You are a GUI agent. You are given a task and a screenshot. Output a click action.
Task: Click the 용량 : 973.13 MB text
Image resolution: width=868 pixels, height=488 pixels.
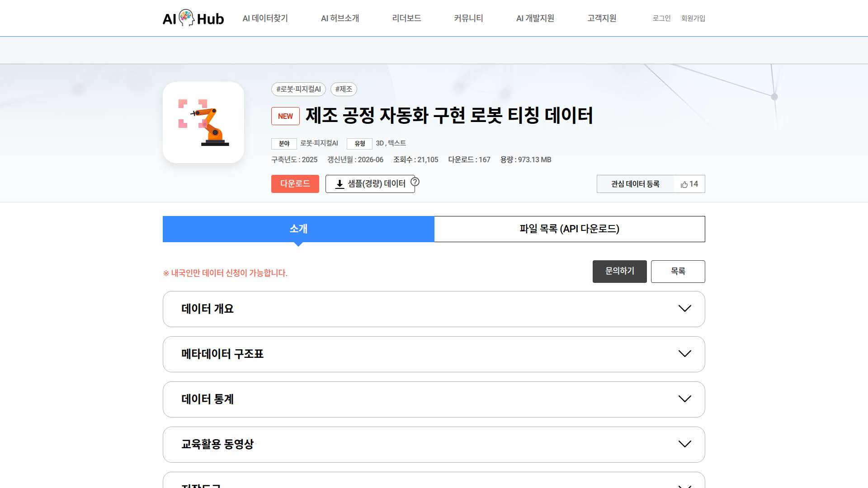click(526, 160)
